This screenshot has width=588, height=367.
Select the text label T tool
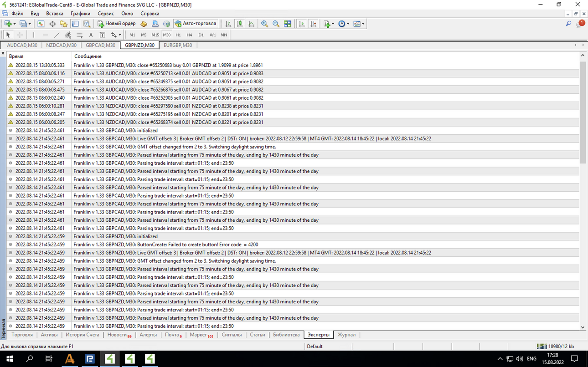102,35
